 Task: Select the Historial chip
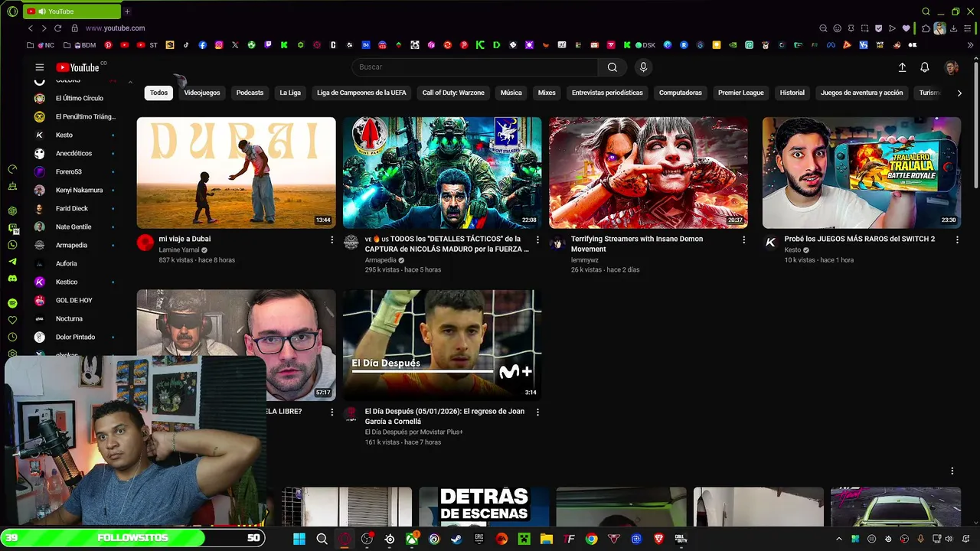pos(792,93)
